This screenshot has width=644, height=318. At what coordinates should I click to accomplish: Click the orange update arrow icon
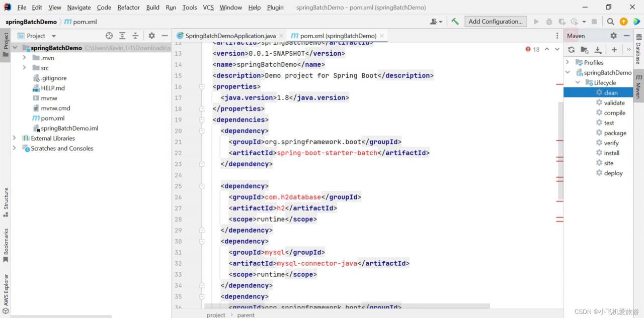pos(624,22)
